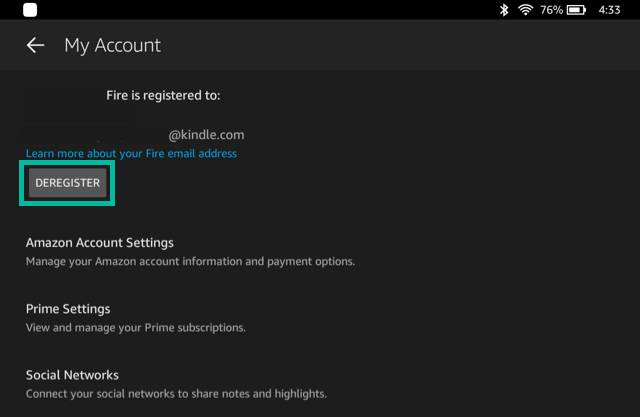Tap the back arrow beside My Account
640x417 pixels.
[x=35, y=45]
